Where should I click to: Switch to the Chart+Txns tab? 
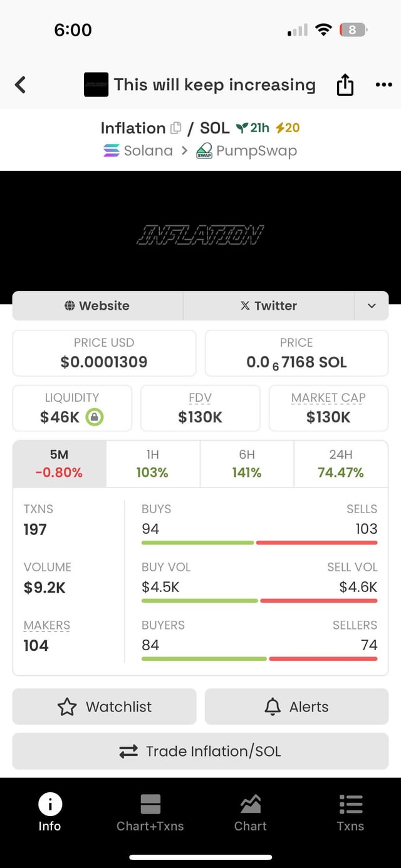pos(150,812)
